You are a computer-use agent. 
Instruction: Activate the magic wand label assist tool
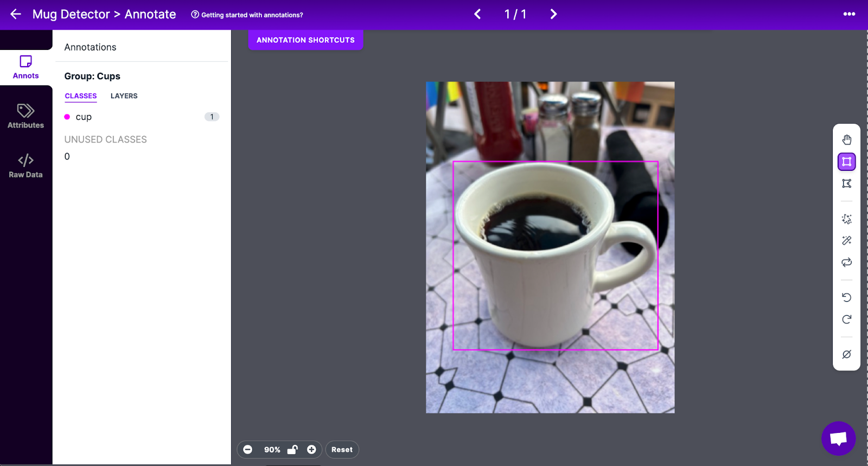click(846, 240)
